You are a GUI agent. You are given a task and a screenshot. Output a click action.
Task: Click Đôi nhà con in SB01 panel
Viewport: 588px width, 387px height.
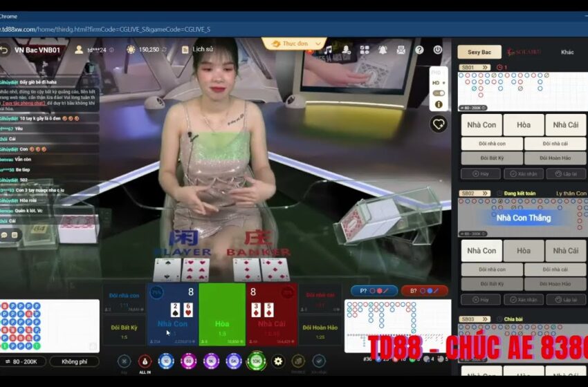492,144
